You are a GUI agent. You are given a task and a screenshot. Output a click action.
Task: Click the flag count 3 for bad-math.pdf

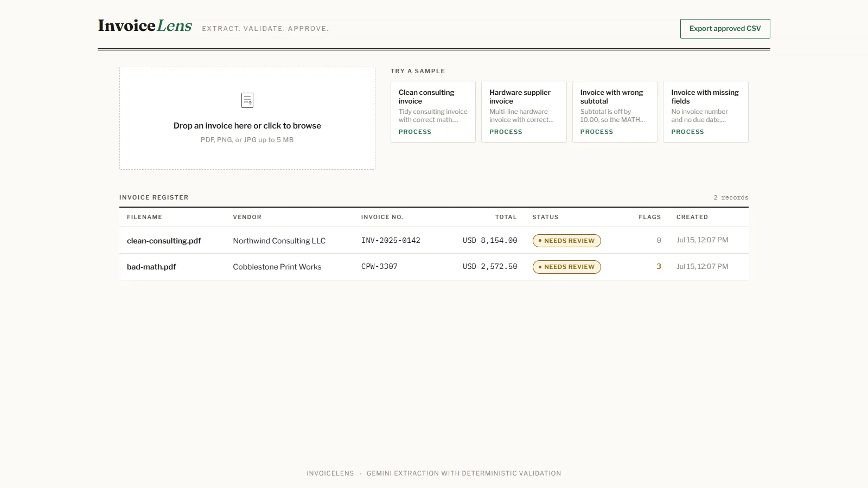click(659, 267)
